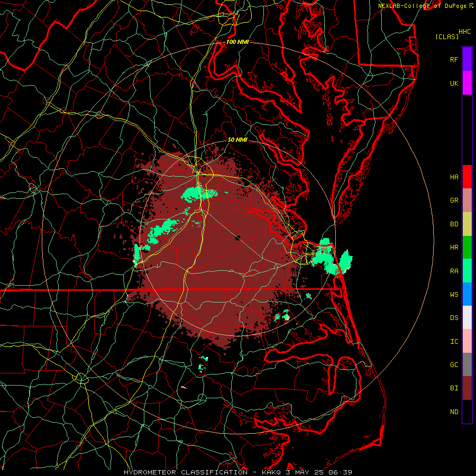The height and width of the screenshot is (476, 476).
Task: Click the RF legend label
Action: tap(454, 59)
